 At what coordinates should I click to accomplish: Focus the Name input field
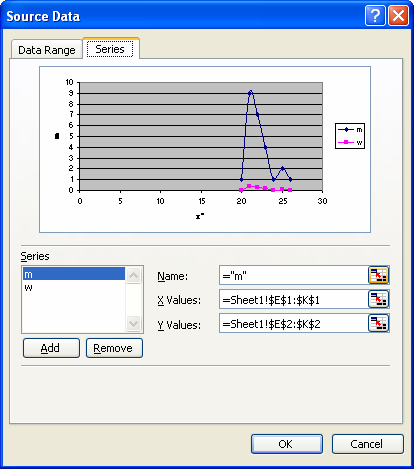point(294,275)
